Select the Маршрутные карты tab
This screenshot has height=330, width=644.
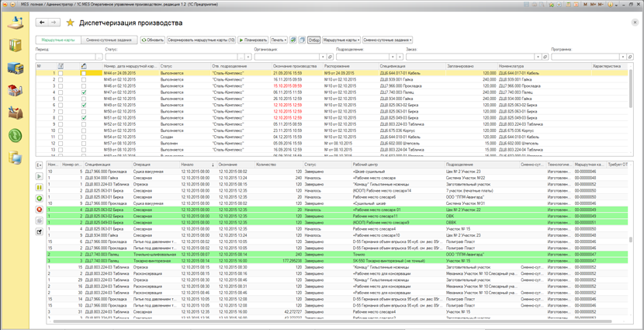tap(58, 40)
